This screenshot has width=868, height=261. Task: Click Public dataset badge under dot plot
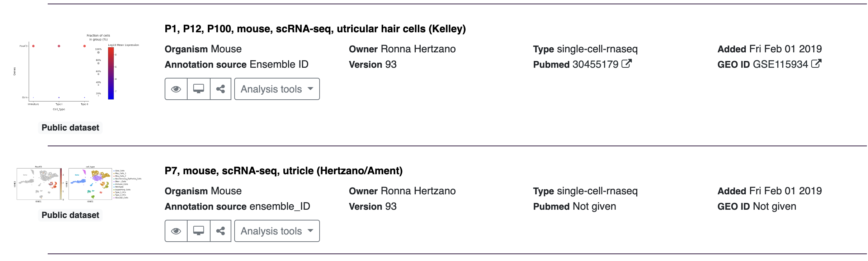pos(70,128)
